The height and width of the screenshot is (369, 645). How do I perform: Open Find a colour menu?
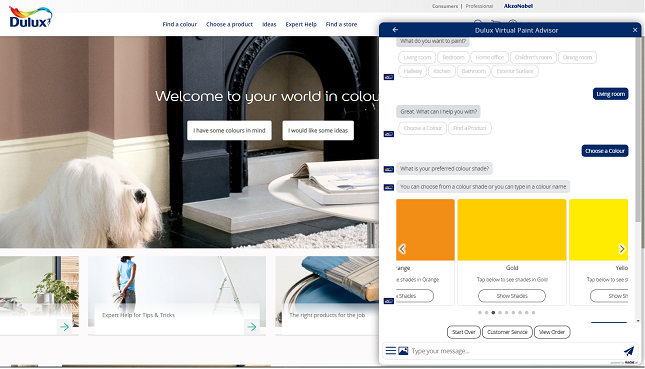179,24
